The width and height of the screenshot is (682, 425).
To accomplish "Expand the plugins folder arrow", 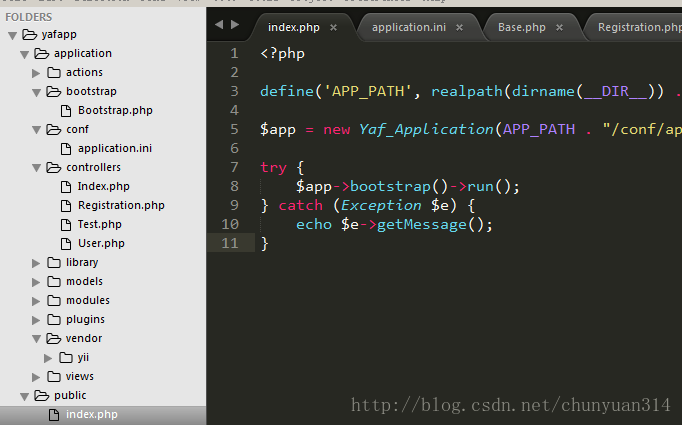I will tap(36, 320).
